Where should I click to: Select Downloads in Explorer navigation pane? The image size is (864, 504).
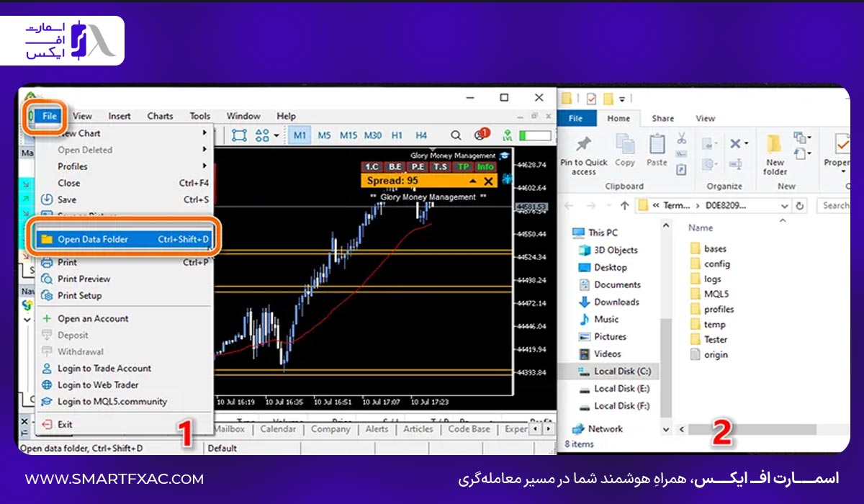click(x=609, y=302)
